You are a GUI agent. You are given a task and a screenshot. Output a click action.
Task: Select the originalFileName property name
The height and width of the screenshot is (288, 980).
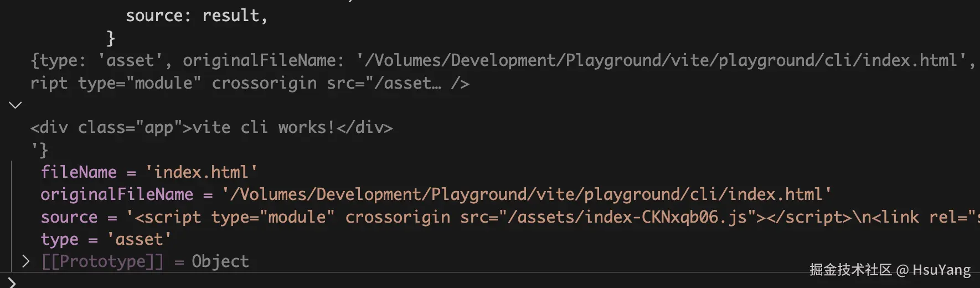coord(117,194)
